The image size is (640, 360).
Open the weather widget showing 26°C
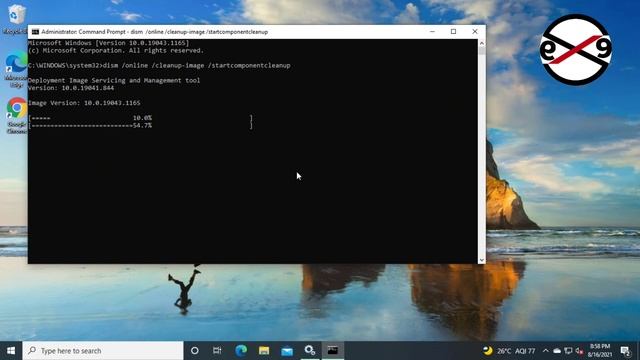pos(509,351)
